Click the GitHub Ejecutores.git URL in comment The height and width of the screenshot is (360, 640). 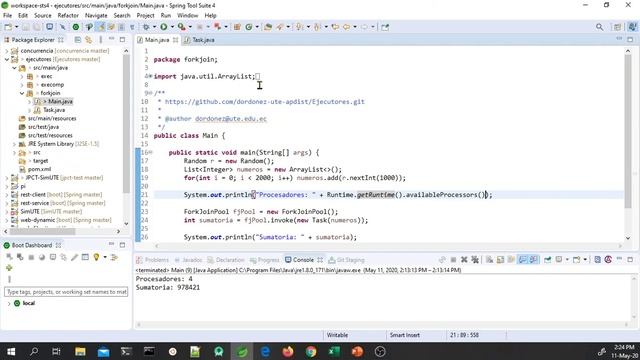(264, 102)
